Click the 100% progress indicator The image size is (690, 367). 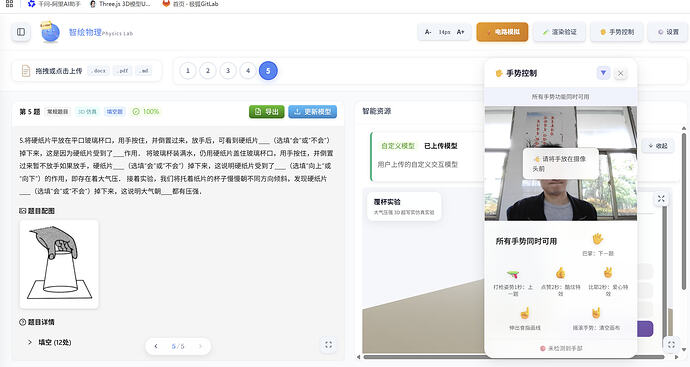(x=146, y=112)
